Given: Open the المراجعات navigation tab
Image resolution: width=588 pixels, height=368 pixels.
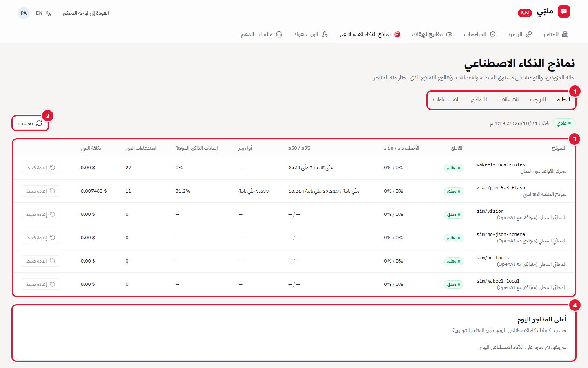Looking at the screenshot, I should [479, 34].
